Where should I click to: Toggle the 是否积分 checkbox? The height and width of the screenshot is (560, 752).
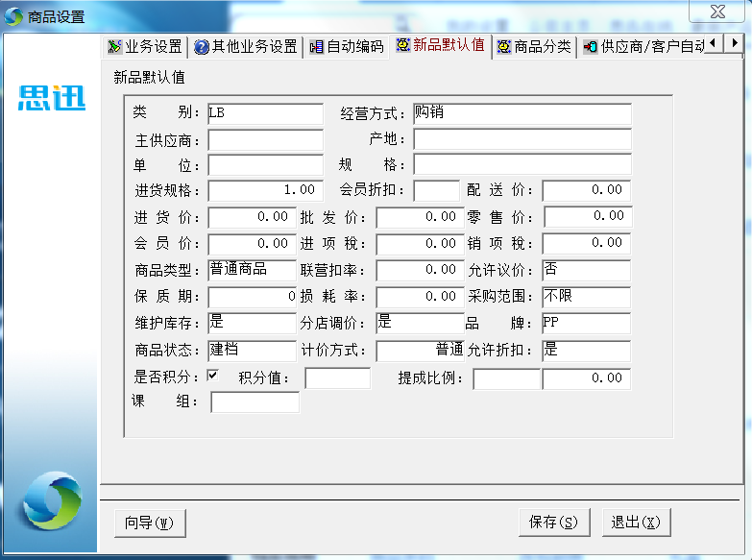[x=213, y=376]
